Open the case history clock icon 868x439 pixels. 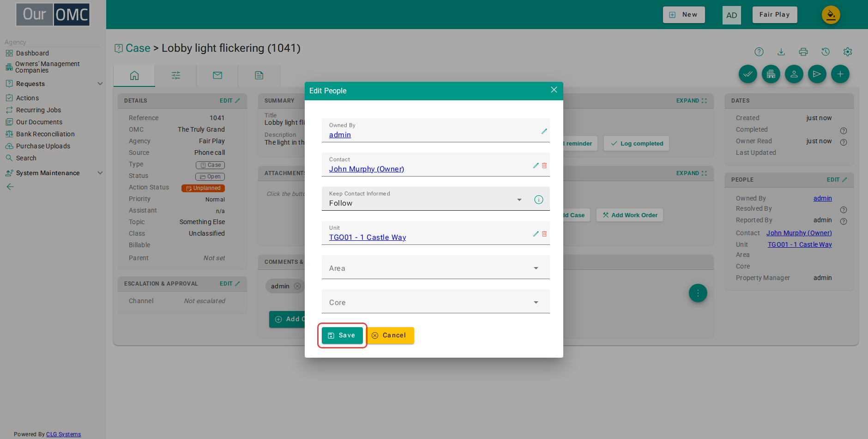[826, 52]
